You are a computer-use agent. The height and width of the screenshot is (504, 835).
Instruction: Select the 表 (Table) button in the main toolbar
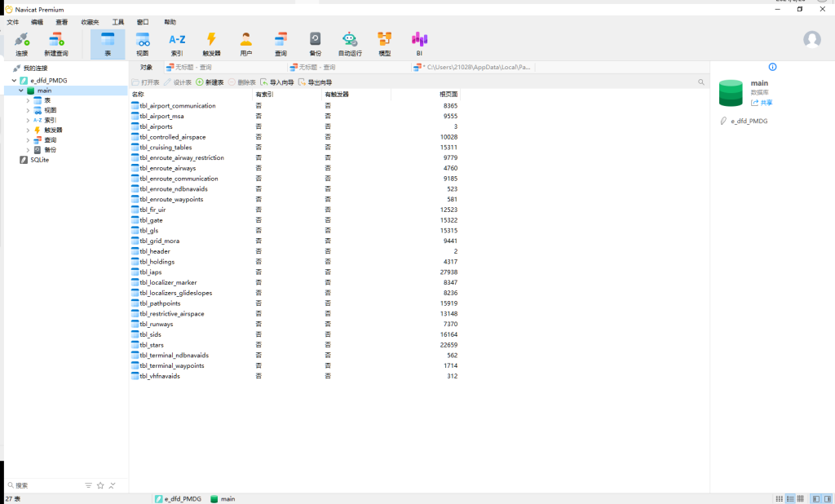tap(108, 44)
